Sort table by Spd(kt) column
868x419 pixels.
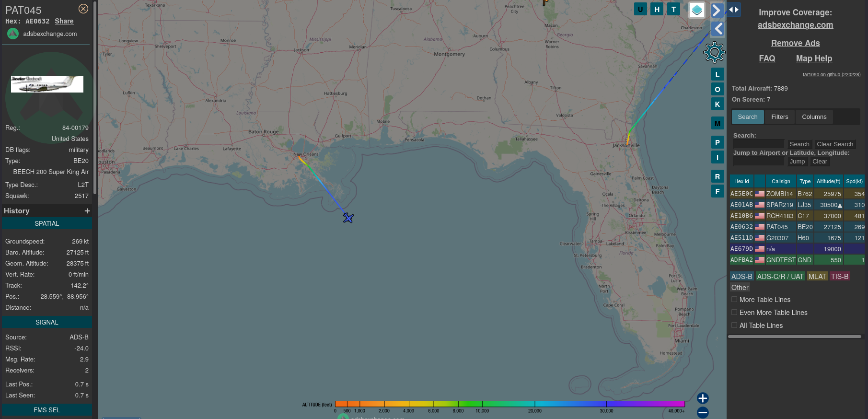point(854,181)
